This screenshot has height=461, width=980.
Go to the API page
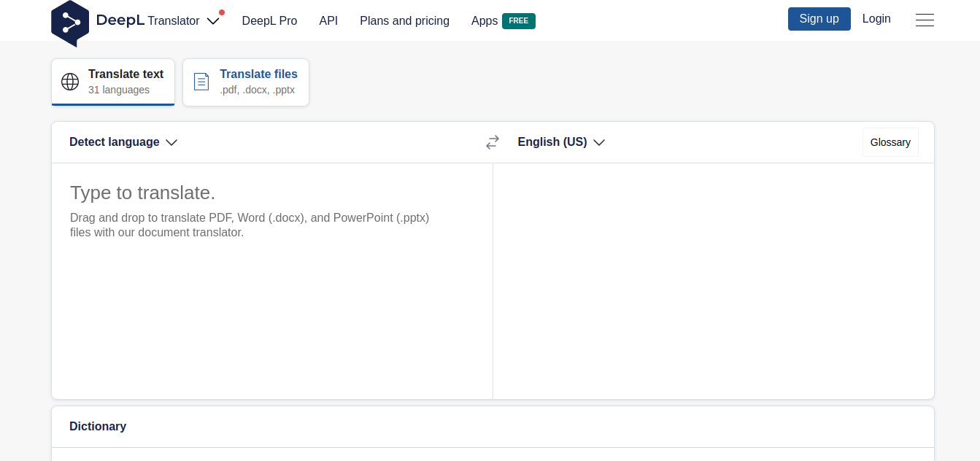point(328,21)
